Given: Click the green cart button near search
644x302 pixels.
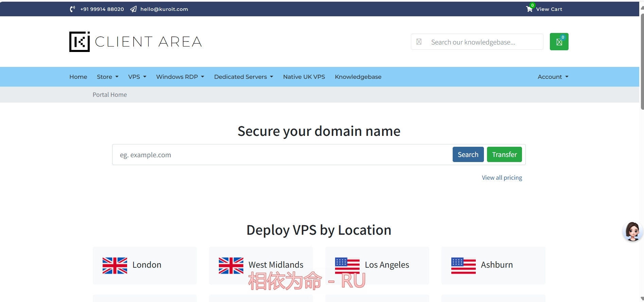Looking at the screenshot, I should tap(559, 42).
